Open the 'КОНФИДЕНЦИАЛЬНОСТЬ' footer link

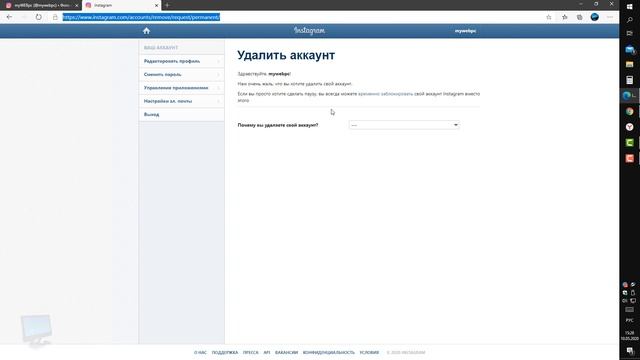coord(329,352)
